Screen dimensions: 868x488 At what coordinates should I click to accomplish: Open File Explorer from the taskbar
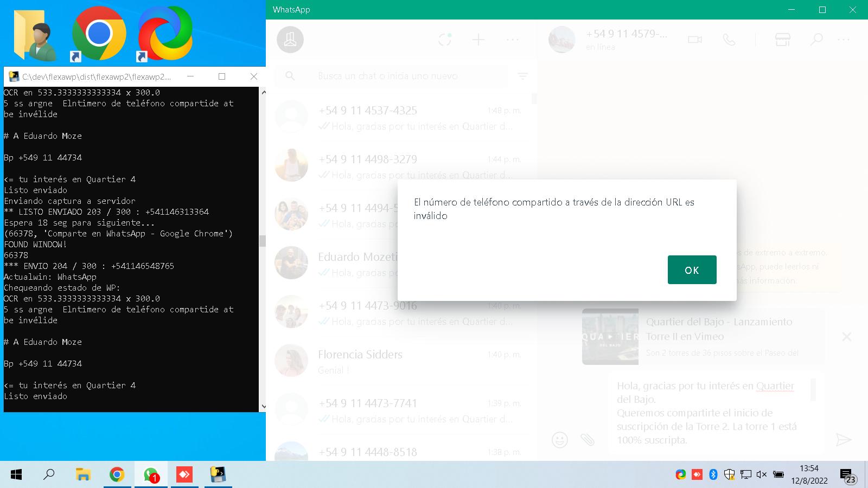click(x=83, y=475)
